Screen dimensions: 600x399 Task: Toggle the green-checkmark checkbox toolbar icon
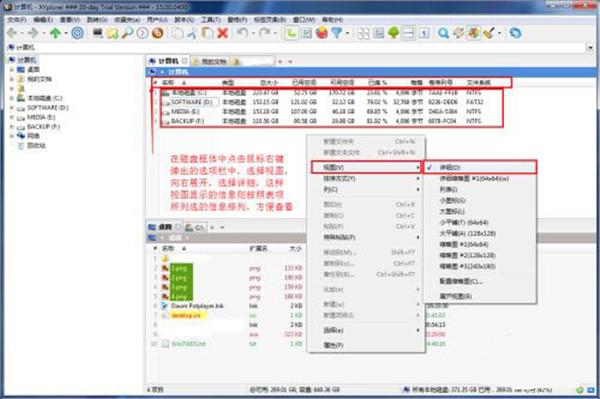point(307,33)
